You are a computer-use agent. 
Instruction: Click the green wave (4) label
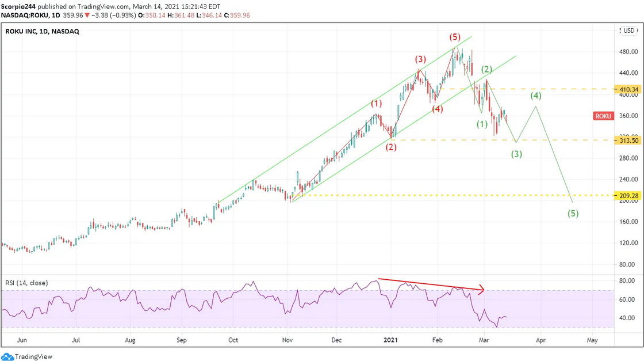(x=535, y=96)
